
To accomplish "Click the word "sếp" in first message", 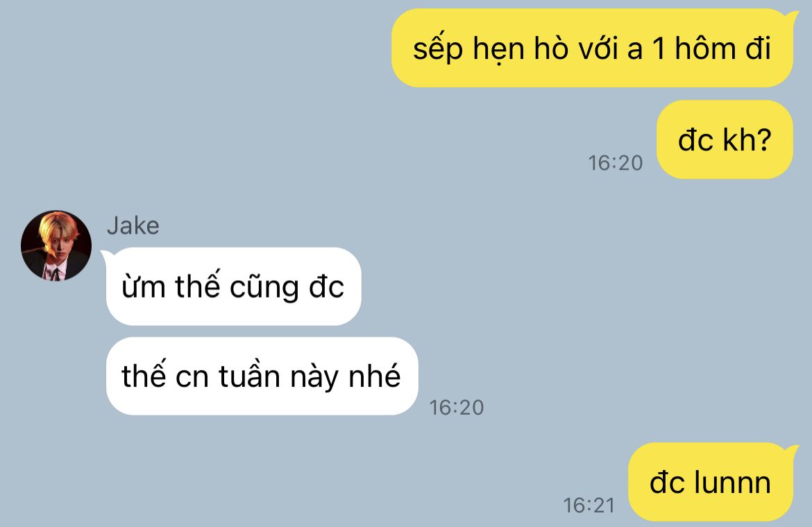I will [438, 49].
